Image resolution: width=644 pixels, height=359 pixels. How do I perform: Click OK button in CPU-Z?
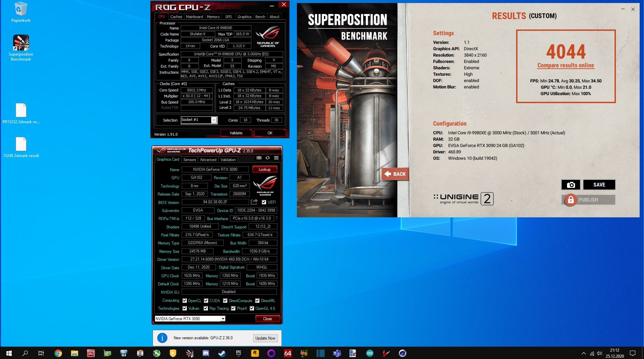pos(270,133)
